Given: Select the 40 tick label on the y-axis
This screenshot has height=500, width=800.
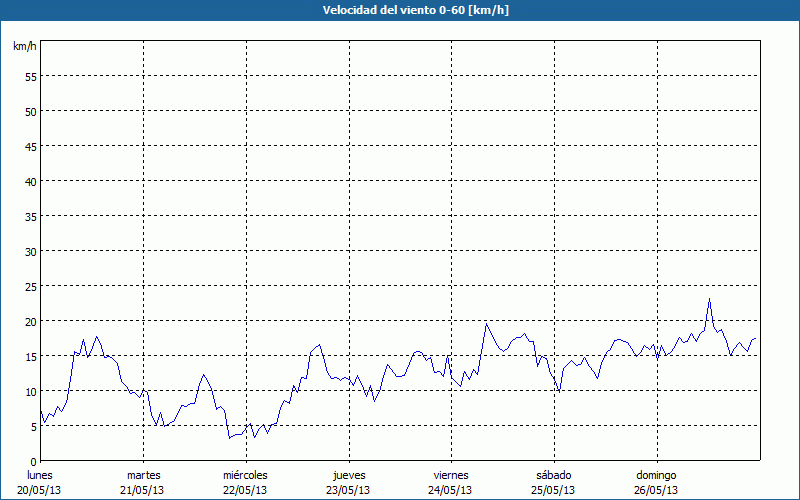Looking at the screenshot, I should pyautogui.click(x=30, y=181).
